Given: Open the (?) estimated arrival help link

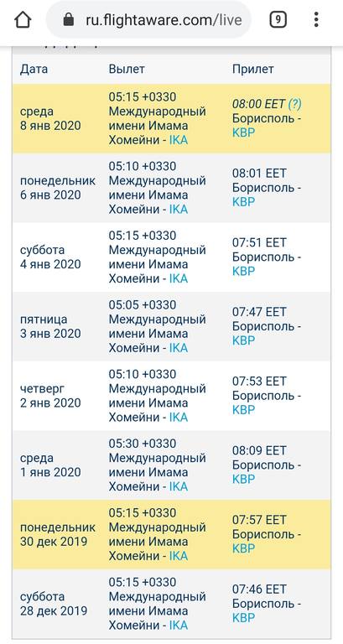Looking at the screenshot, I should tap(294, 104).
